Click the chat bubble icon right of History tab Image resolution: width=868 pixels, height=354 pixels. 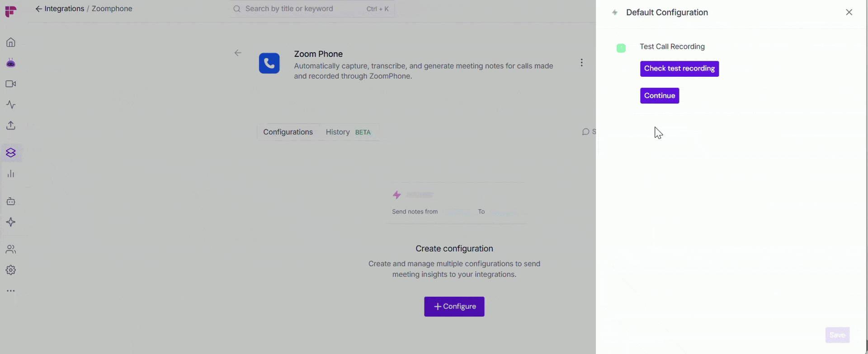coord(586,132)
